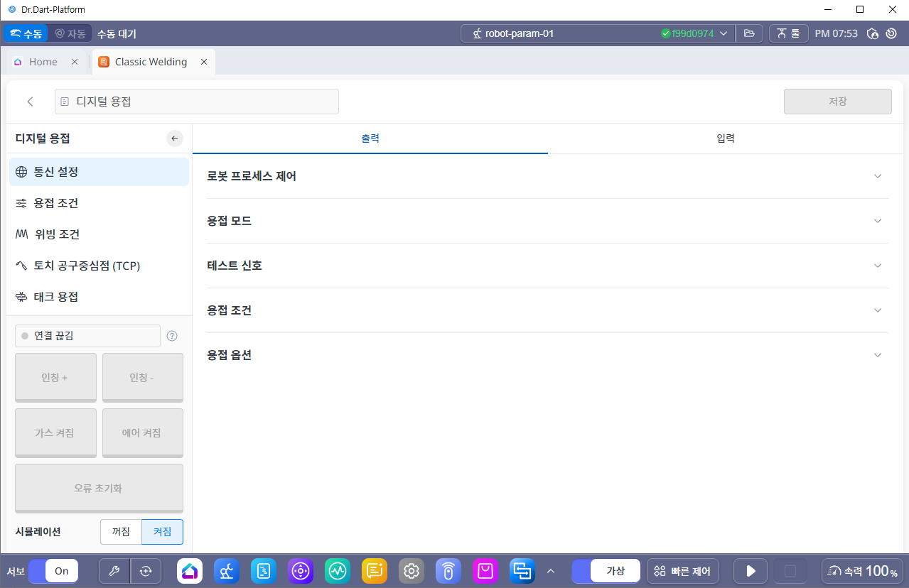Image resolution: width=909 pixels, height=588 pixels.
Task: Open the robot parameter module in dock
Action: 227,571
